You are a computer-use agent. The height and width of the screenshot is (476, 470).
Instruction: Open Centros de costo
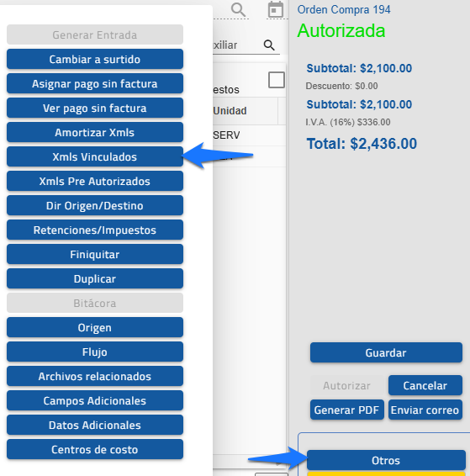click(x=95, y=449)
